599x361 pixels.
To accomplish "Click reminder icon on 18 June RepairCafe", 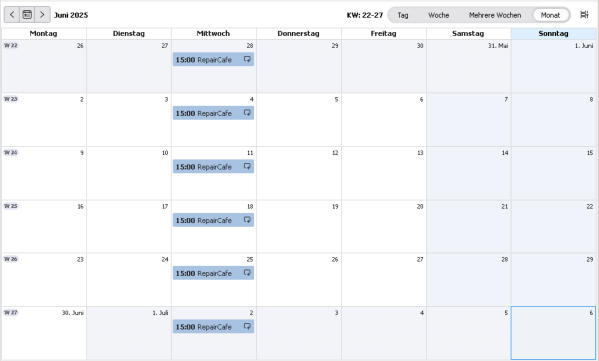I will (x=247, y=220).
